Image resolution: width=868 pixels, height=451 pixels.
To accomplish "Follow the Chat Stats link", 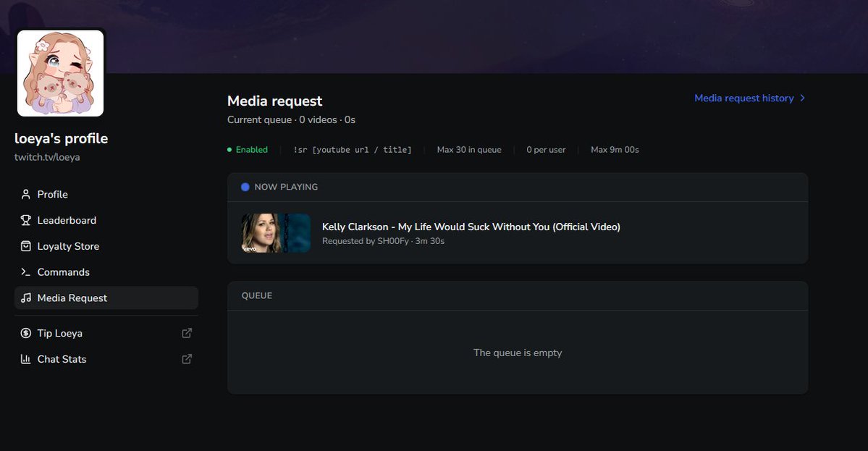I will point(106,359).
